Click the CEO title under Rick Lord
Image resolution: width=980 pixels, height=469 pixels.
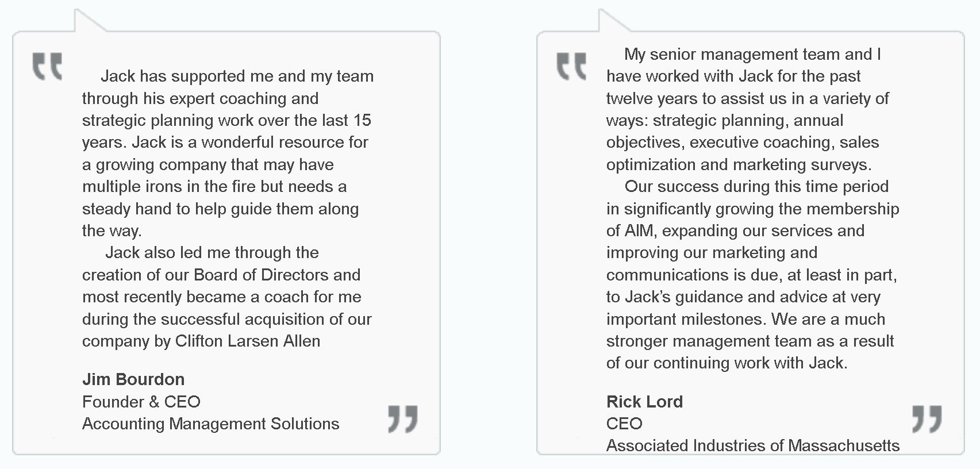[x=624, y=424]
